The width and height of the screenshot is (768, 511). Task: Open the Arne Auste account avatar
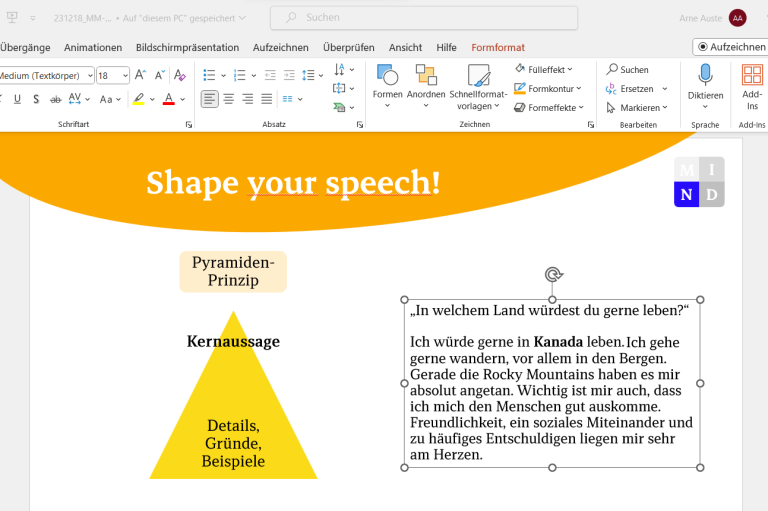click(738, 18)
